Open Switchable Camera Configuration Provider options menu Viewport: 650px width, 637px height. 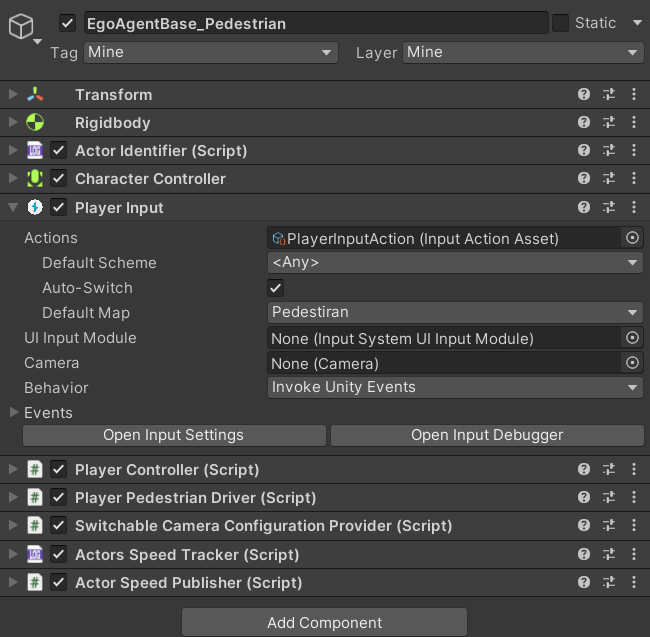(634, 525)
